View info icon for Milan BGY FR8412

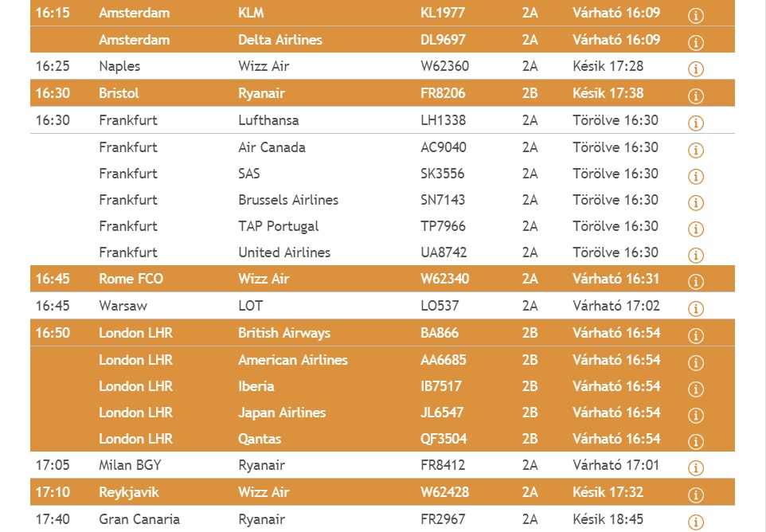695,467
